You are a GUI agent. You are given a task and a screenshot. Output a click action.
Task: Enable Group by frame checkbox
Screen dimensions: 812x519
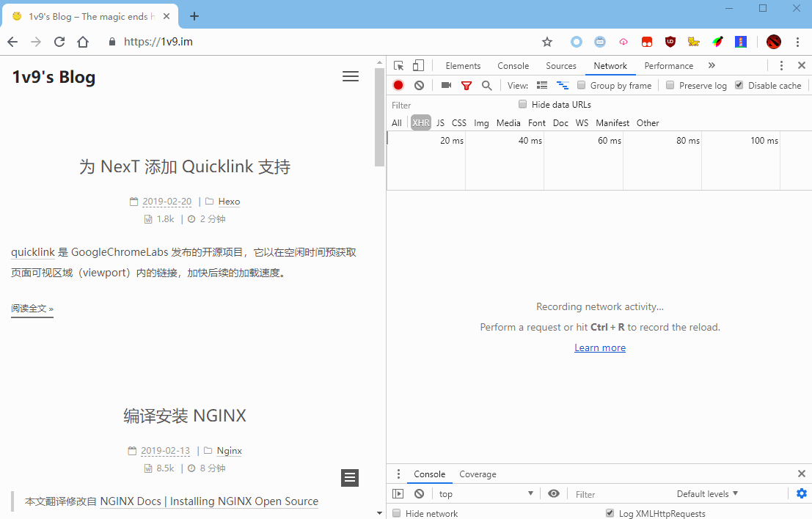(582, 85)
